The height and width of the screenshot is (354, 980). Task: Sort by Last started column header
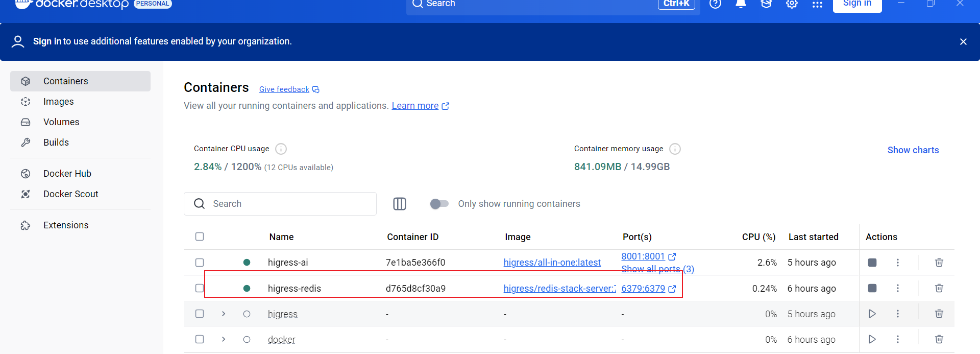tap(813, 237)
